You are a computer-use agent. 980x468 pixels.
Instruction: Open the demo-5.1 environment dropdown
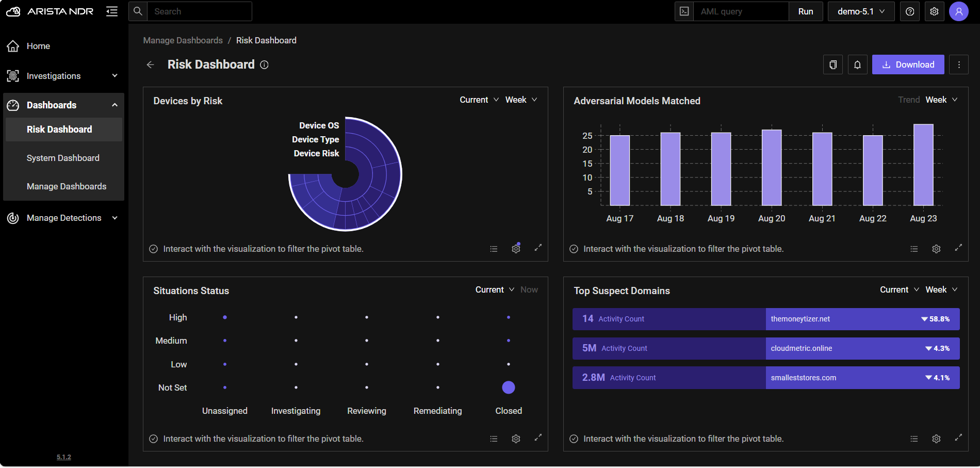(861, 11)
